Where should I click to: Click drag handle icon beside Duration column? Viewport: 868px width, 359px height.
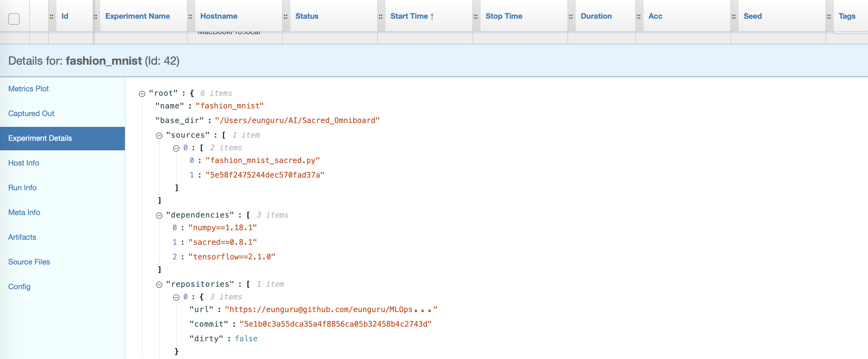tap(571, 16)
